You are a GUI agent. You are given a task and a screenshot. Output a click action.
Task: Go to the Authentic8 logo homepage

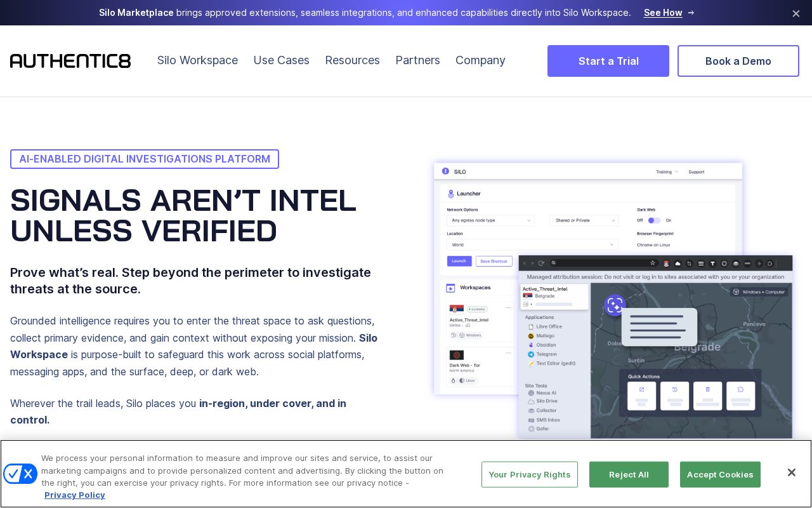pyautogui.click(x=70, y=61)
